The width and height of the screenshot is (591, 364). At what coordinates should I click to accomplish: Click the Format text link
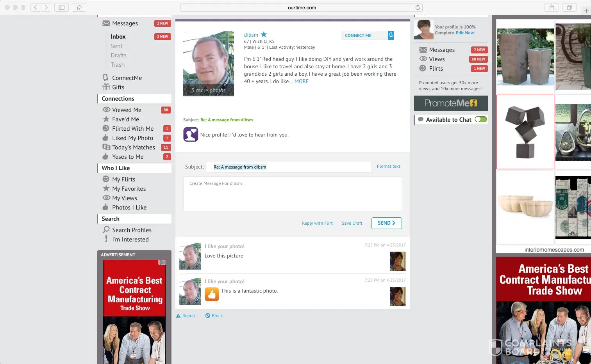click(x=389, y=166)
